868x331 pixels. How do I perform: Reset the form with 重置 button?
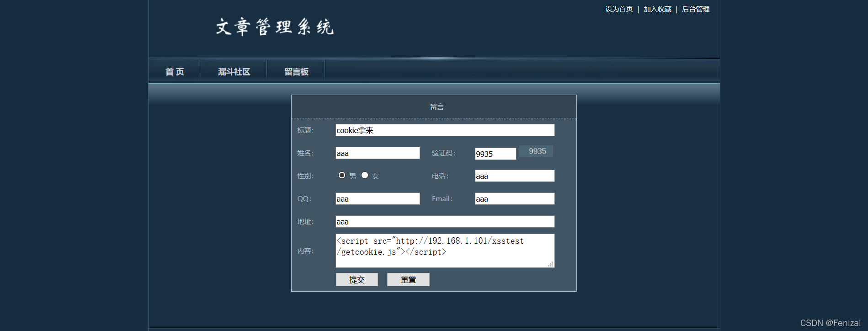point(408,280)
